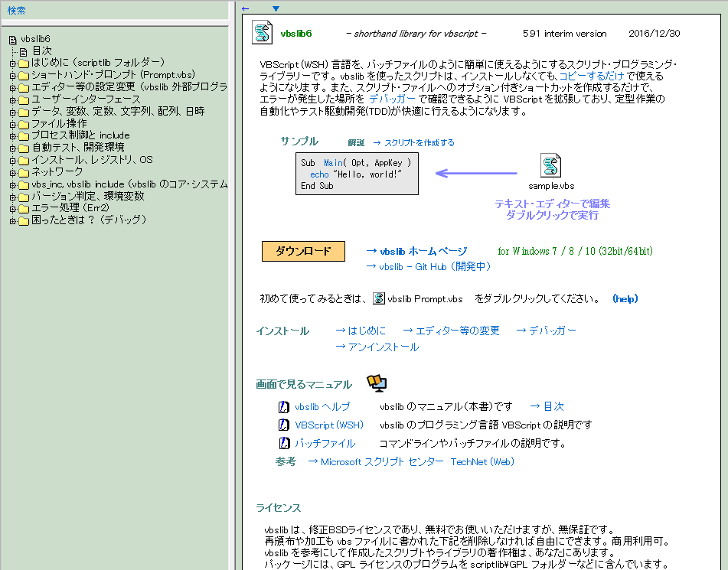
Task: Expand the プロセス制御と include node
Action: (x=12, y=136)
